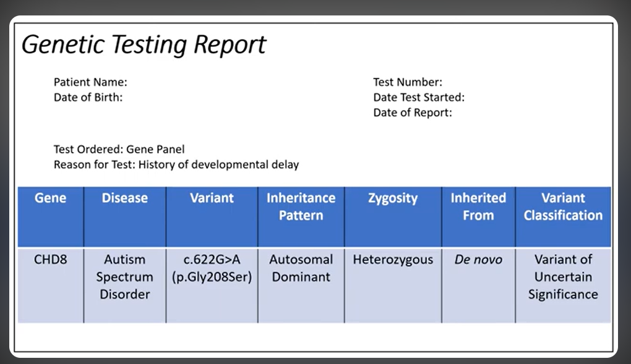
Task: Click the Variant column header
Action: [x=212, y=198]
